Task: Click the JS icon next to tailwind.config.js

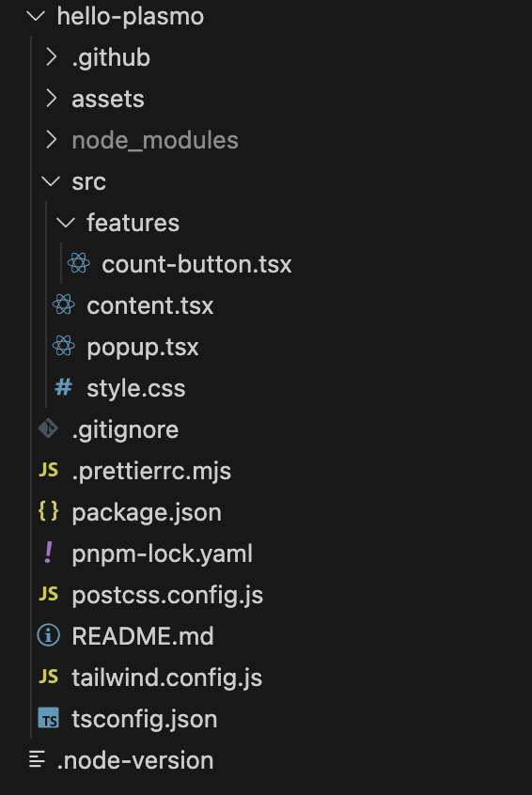Action: [x=49, y=677]
